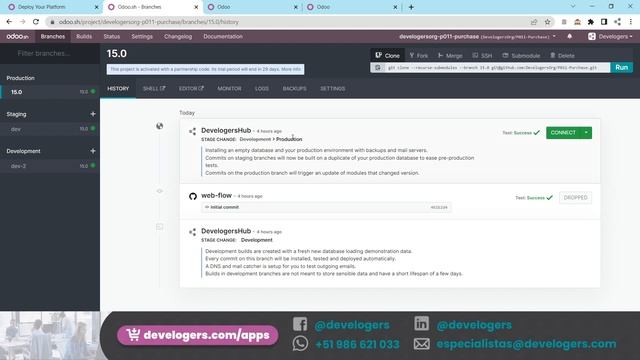Open the EDITOR tab

point(191,89)
